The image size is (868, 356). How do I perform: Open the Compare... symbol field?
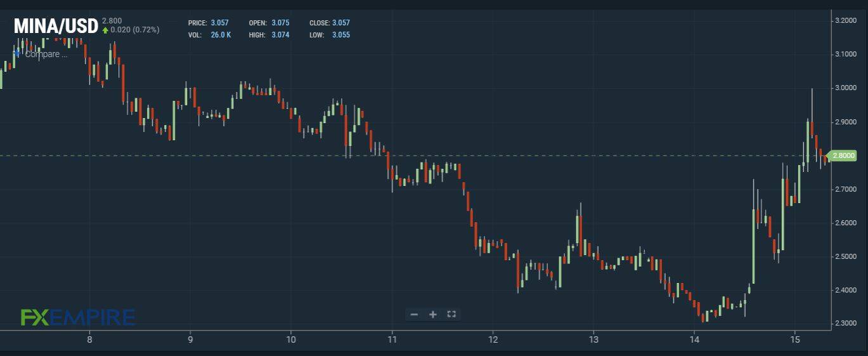[x=46, y=55]
